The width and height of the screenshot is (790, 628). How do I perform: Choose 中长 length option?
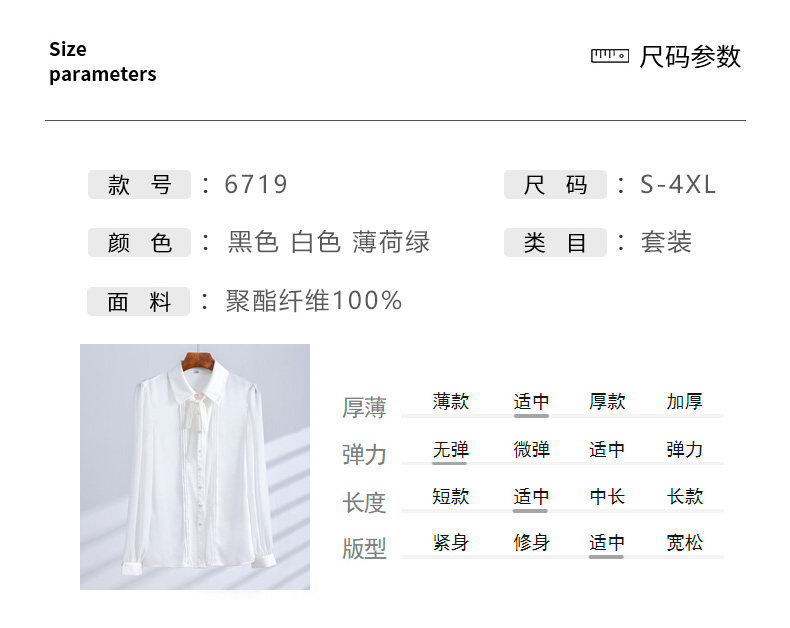607,496
